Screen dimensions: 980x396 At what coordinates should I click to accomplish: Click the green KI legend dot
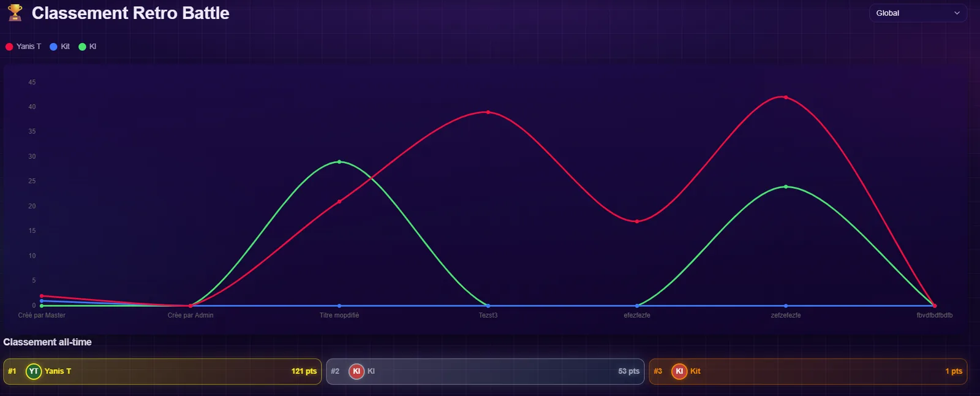coord(82,47)
